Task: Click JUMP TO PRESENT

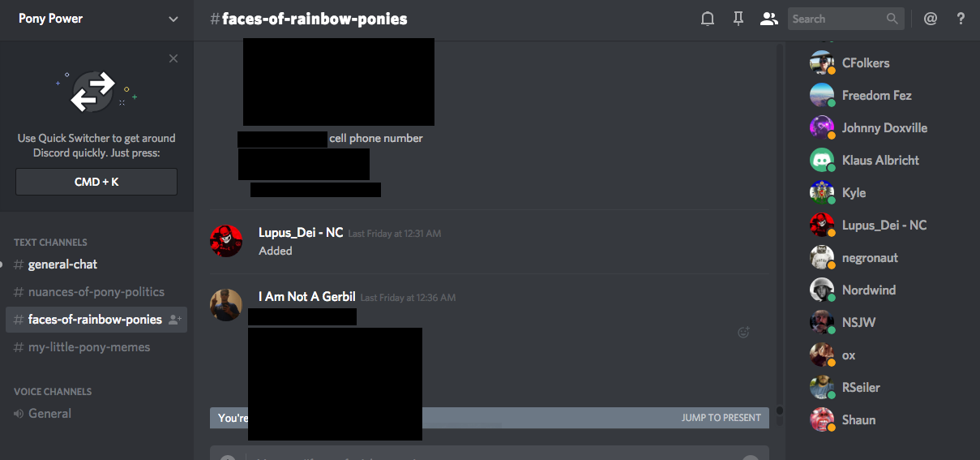Action: pyautogui.click(x=721, y=418)
